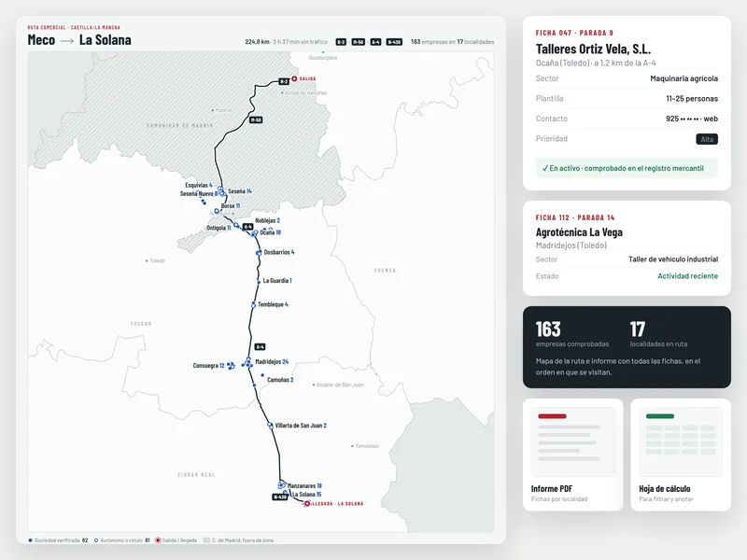Screen dimensions: 747x560
Task: Click the 11–25 personas plantilla value
Action: 692,99
